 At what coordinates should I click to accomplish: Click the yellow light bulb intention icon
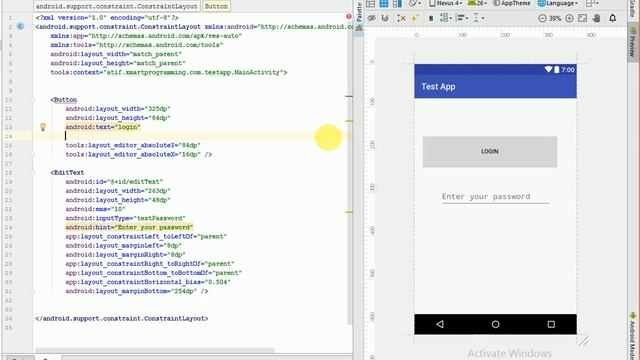tap(42, 127)
